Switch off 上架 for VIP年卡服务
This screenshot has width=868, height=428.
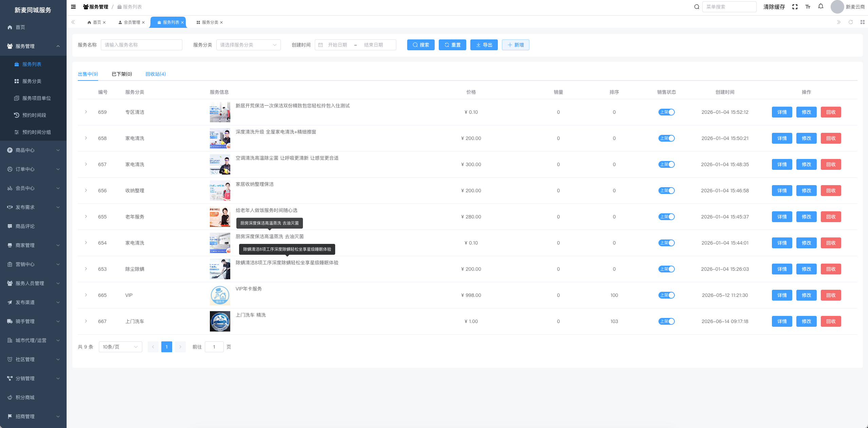pos(666,295)
